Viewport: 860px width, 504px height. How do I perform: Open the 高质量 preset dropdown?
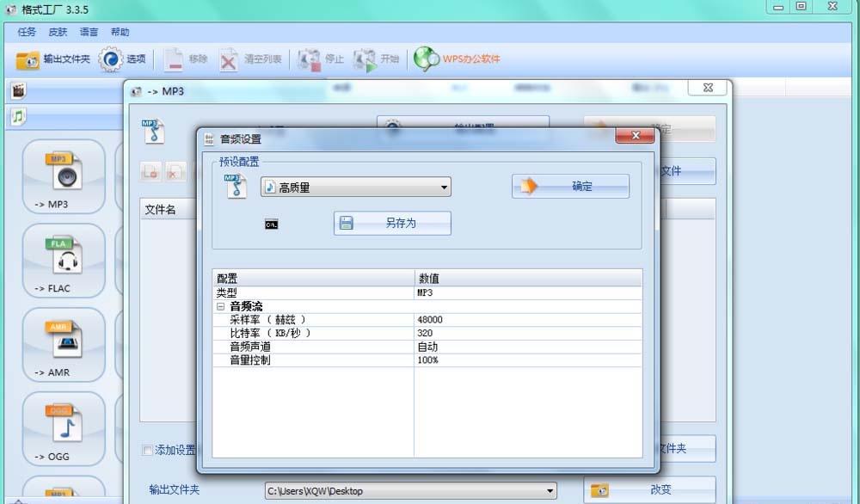point(356,187)
